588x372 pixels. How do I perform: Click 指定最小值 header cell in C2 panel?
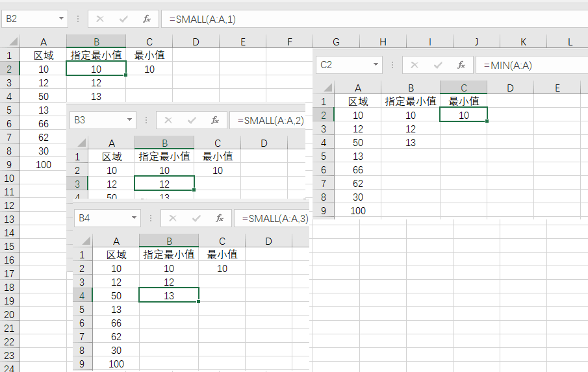click(411, 101)
